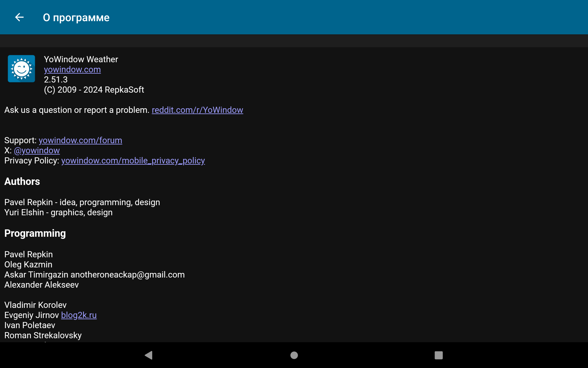Tap the Android back navigation button

[x=149, y=355]
